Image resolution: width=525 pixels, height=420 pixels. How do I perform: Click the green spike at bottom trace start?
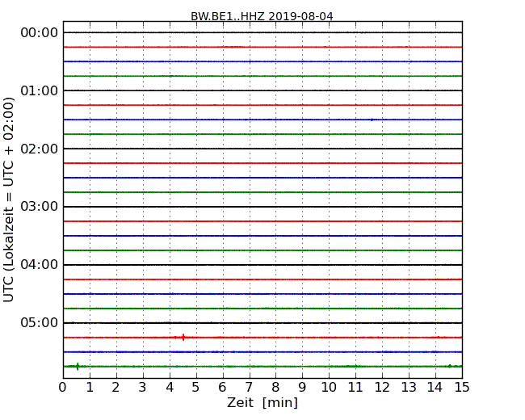coord(78,367)
